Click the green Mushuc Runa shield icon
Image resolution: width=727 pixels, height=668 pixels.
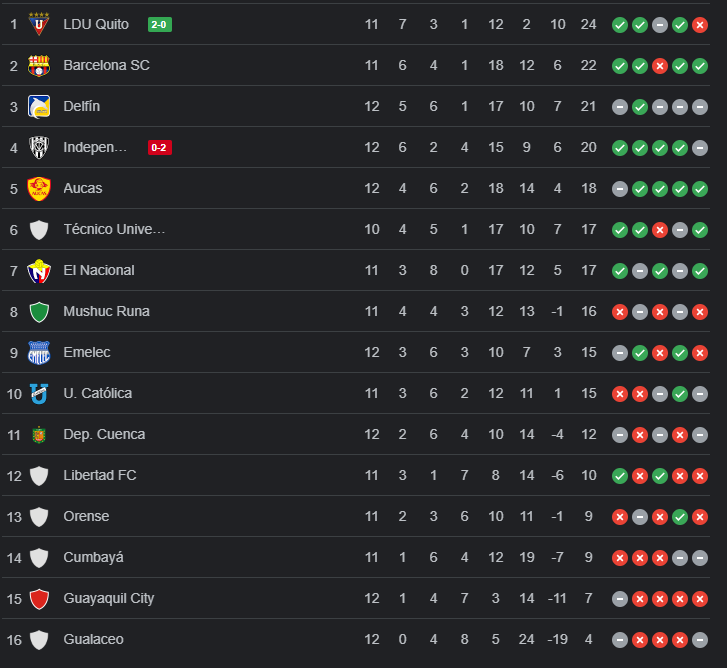[x=39, y=311]
